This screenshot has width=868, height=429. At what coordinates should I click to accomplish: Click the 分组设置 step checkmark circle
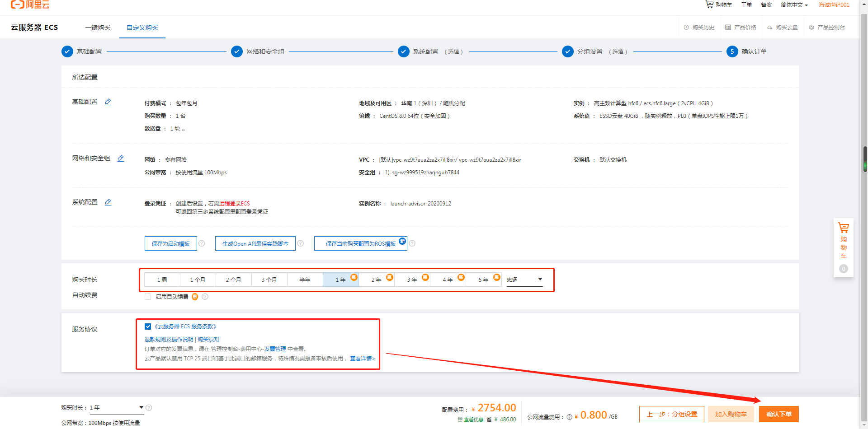point(568,51)
